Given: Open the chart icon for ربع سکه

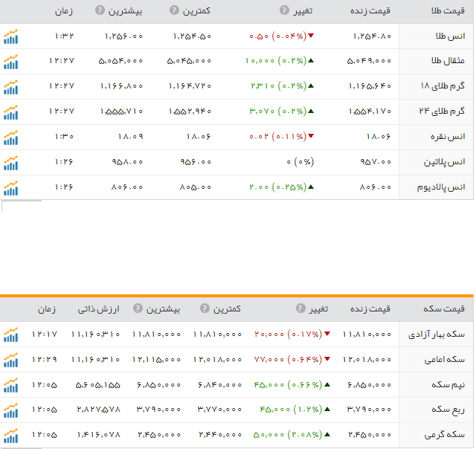Looking at the screenshot, I should [x=10, y=410].
